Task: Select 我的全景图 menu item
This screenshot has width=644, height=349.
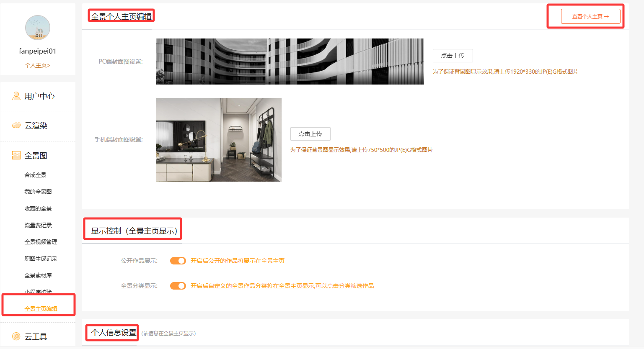Action: click(x=38, y=192)
